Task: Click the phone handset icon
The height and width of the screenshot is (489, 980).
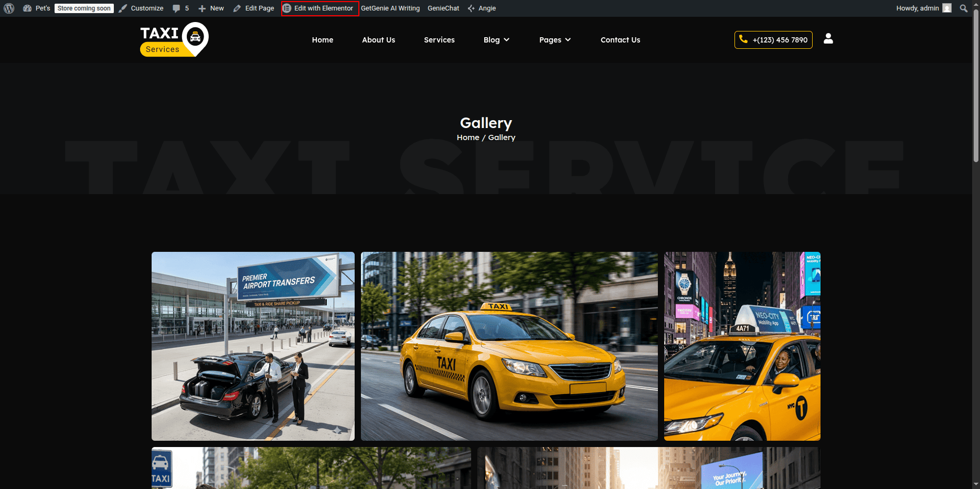Action: (743, 39)
